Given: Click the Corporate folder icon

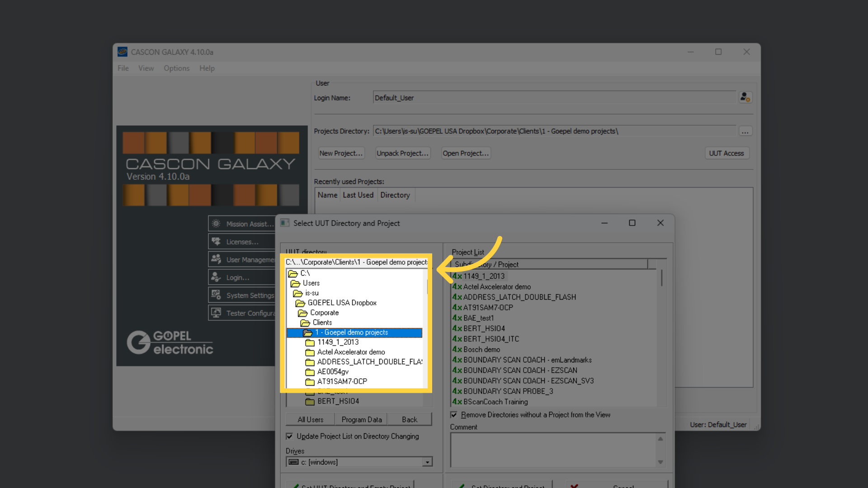Looking at the screenshot, I should (x=302, y=313).
